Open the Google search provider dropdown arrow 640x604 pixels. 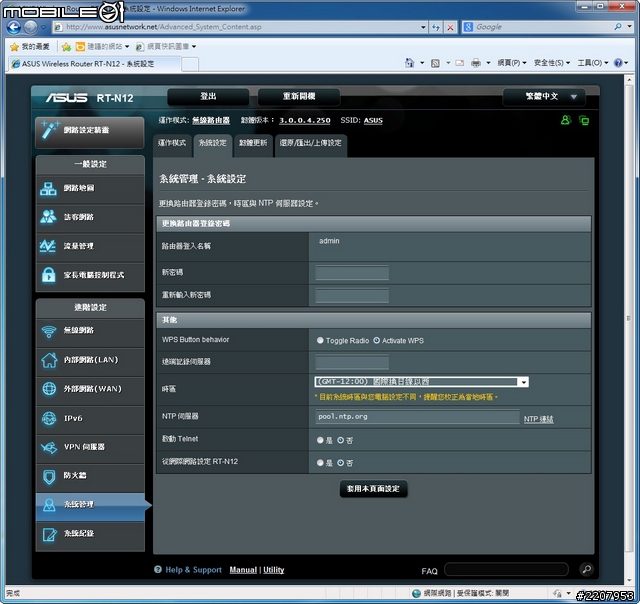coord(629,27)
